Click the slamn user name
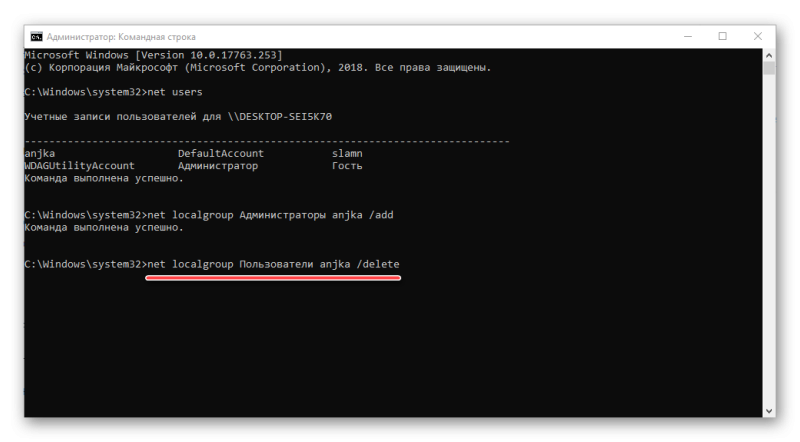The image size is (800, 442). click(x=347, y=153)
